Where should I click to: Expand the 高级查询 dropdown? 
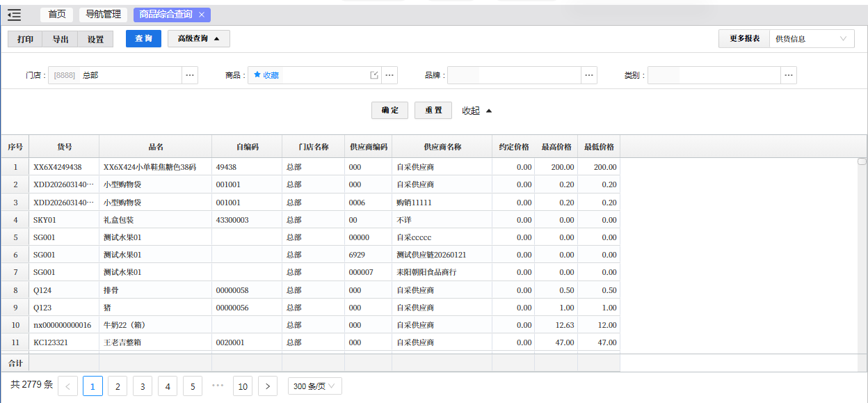(199, 39)
